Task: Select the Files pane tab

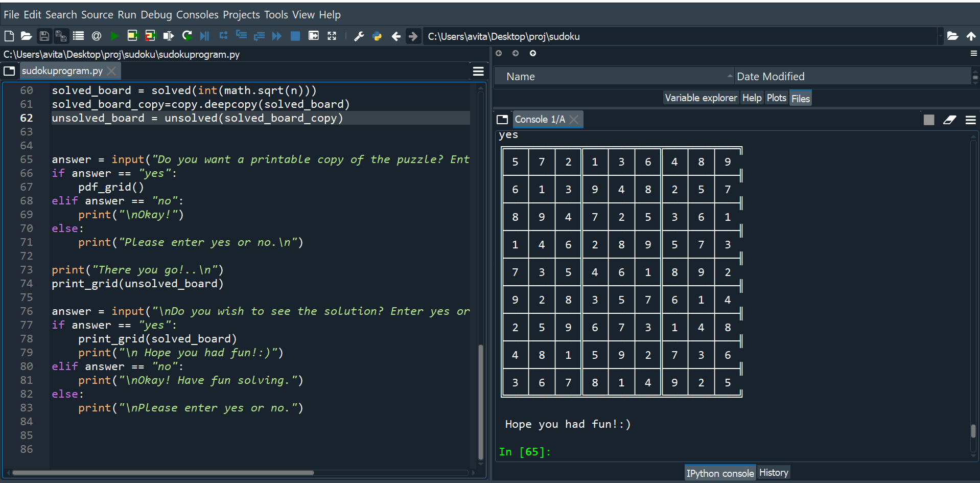Action: (x=801, y=98)
